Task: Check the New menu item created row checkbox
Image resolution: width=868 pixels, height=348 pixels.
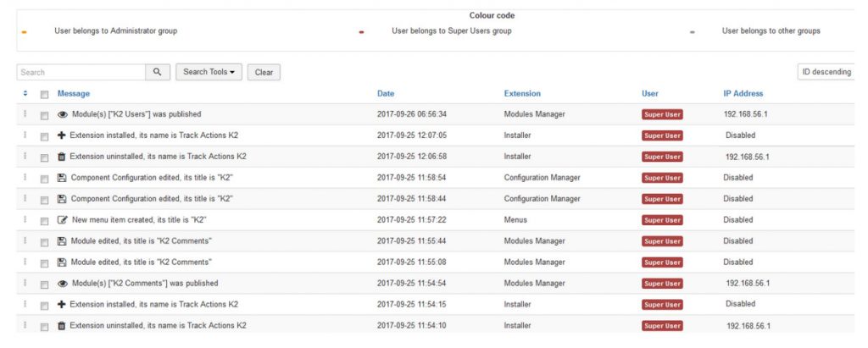Action: 44,221
